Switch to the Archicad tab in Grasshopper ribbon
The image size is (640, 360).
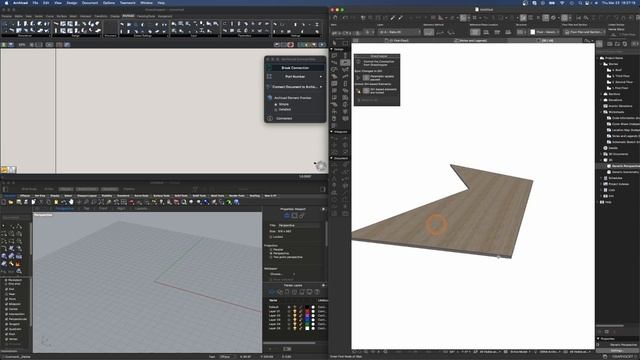128,16
